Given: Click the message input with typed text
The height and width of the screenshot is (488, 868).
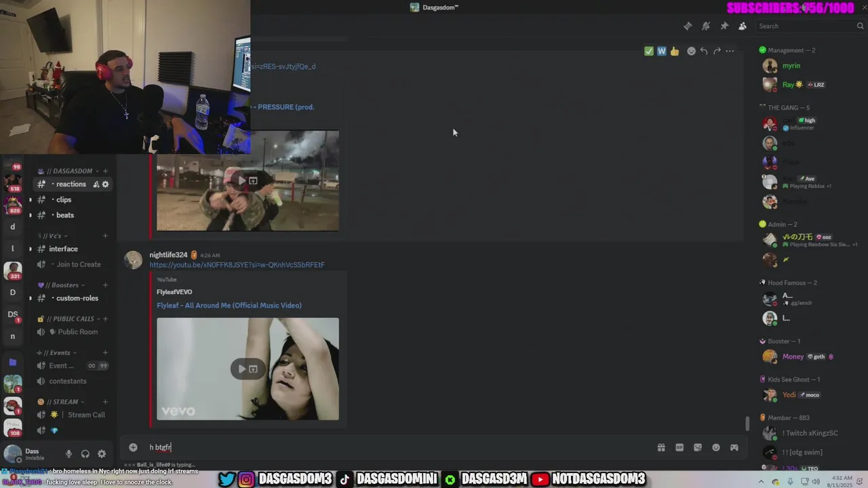Looking at the screenshot, I should tap(400, 447).
